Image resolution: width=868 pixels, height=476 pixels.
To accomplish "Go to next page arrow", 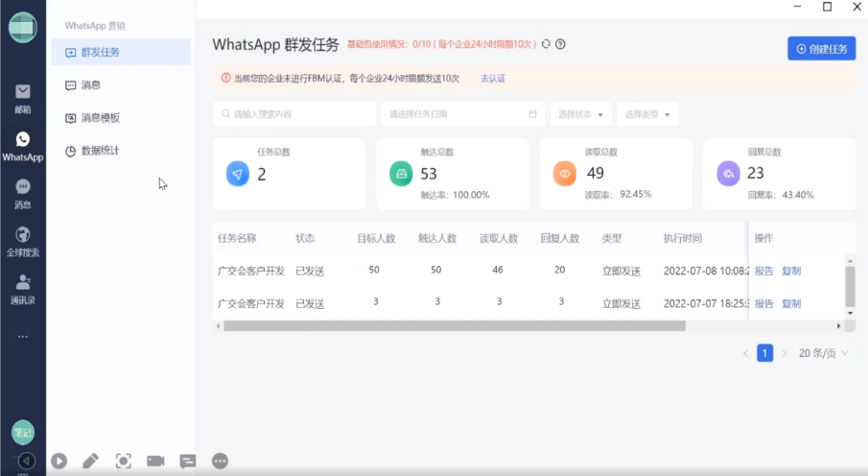I will 784,353.
